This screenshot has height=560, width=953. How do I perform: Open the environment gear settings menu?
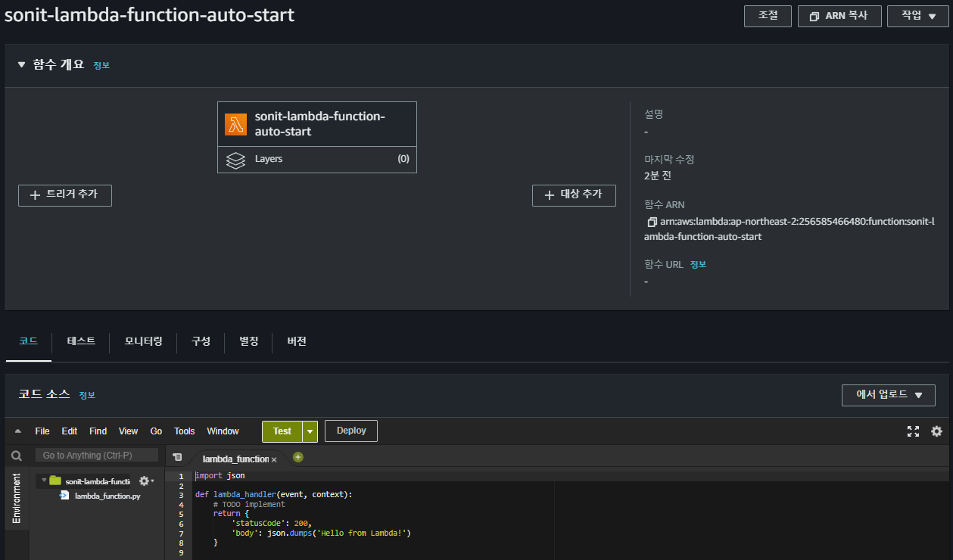(145, 481)
